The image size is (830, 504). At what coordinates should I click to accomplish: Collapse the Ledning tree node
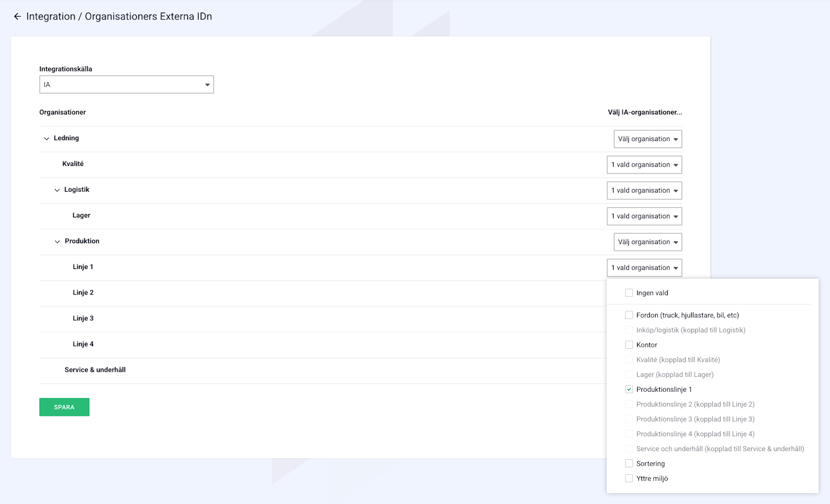pos(46,139)
